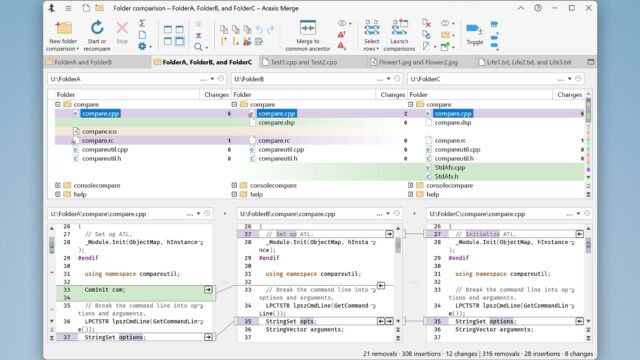Open the U:\FolderC path dropdown arrow

(x=569, y=79)
